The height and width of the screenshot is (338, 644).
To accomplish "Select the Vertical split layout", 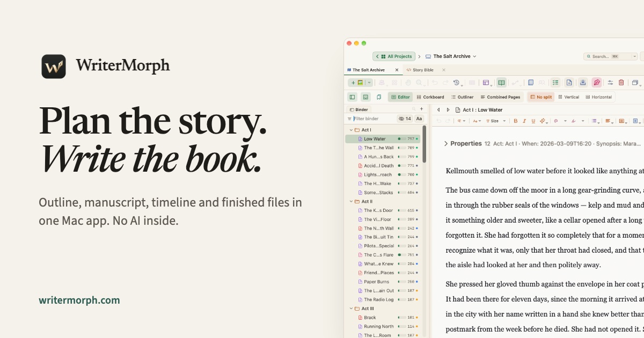I will click(x=569, y=97).
